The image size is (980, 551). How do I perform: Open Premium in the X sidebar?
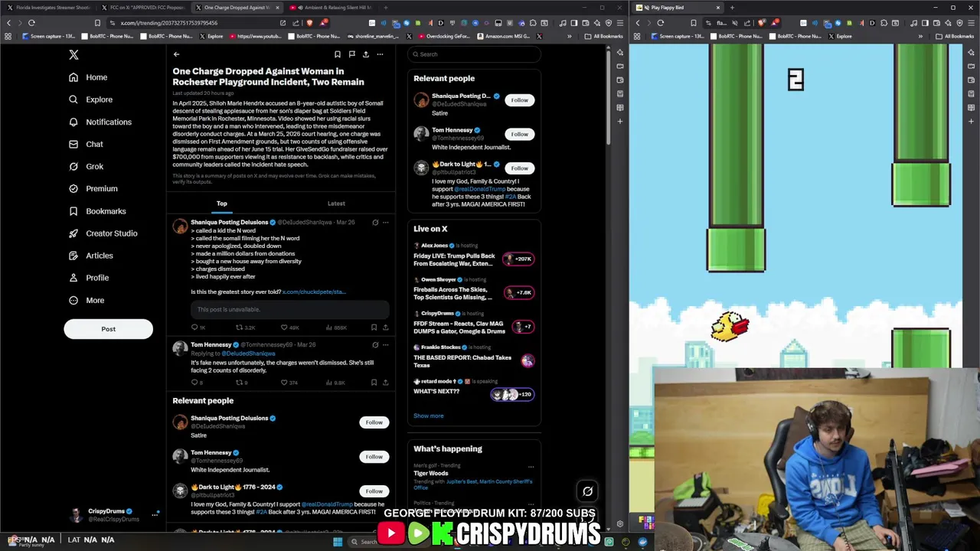(x=93, y=188)
